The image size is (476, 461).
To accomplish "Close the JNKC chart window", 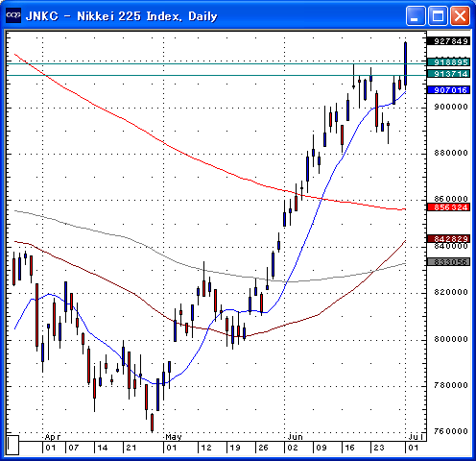I will 460,15.
